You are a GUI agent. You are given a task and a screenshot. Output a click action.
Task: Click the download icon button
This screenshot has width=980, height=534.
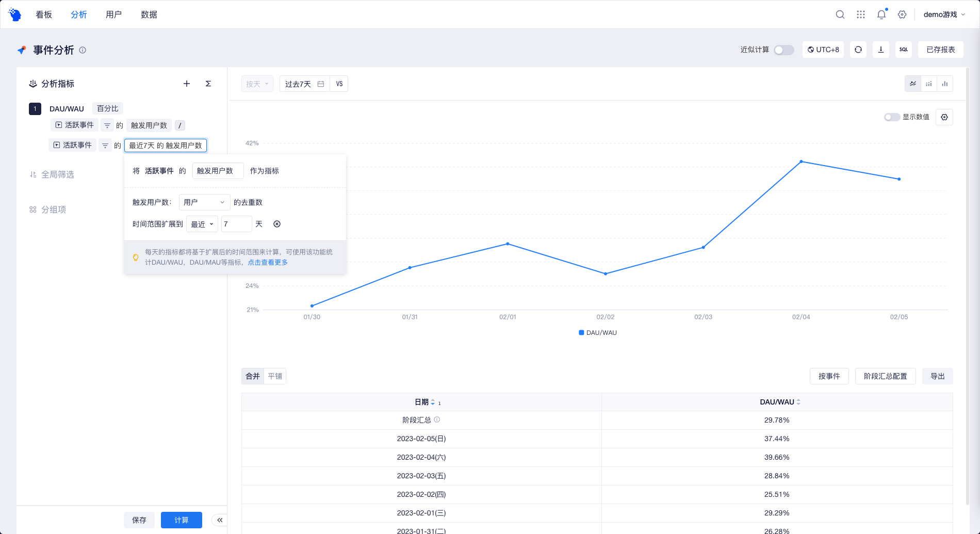tap(881, 50)
